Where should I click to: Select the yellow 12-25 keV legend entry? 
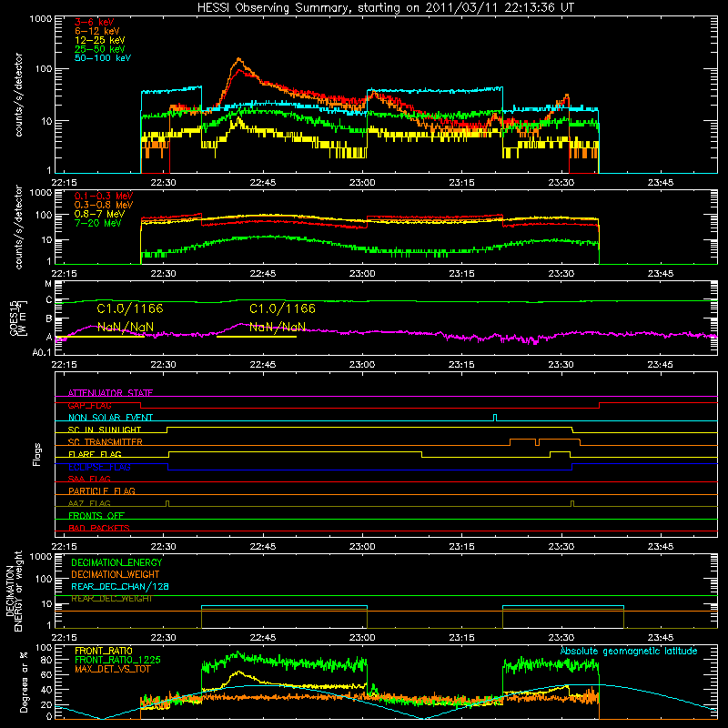click(x=100, y=40)
